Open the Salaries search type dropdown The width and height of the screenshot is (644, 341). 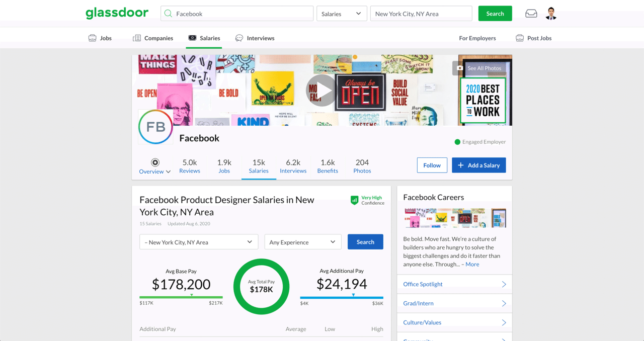click(342, 14)
